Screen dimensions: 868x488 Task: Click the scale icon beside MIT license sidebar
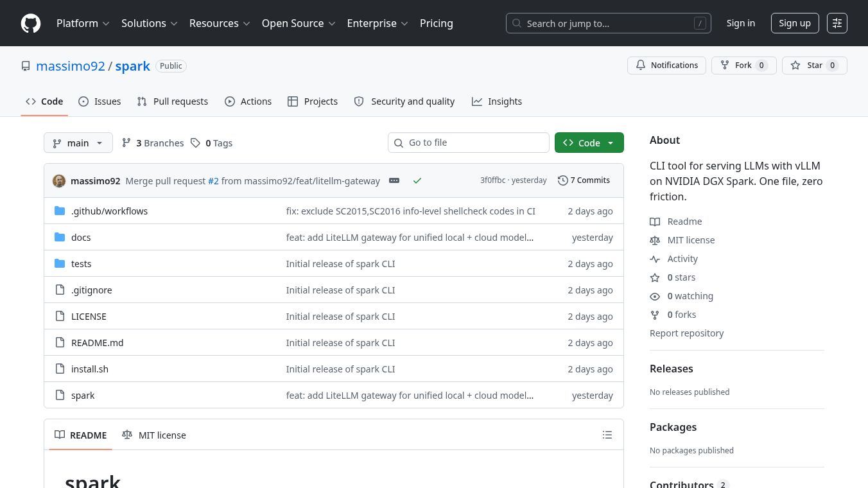655,240
